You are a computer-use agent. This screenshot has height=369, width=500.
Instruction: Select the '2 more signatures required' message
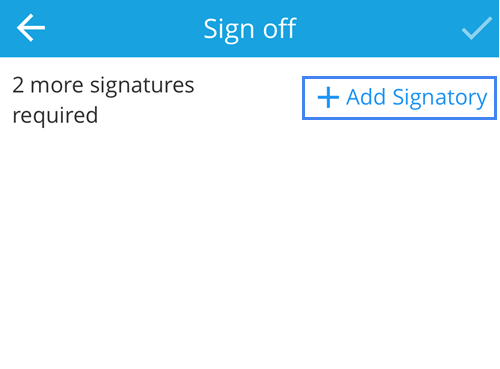pos(103,100)
